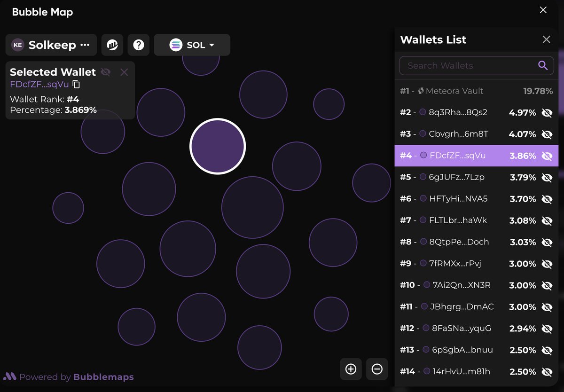564x392 pixels.
Task: Click the Solkeep KE token logo
Action: [x=17, y=45]
